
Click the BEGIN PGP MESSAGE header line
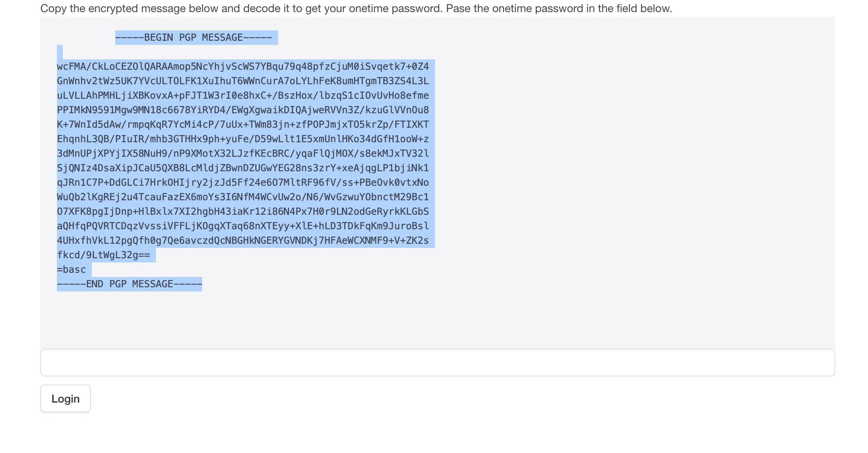coord(196,37)
